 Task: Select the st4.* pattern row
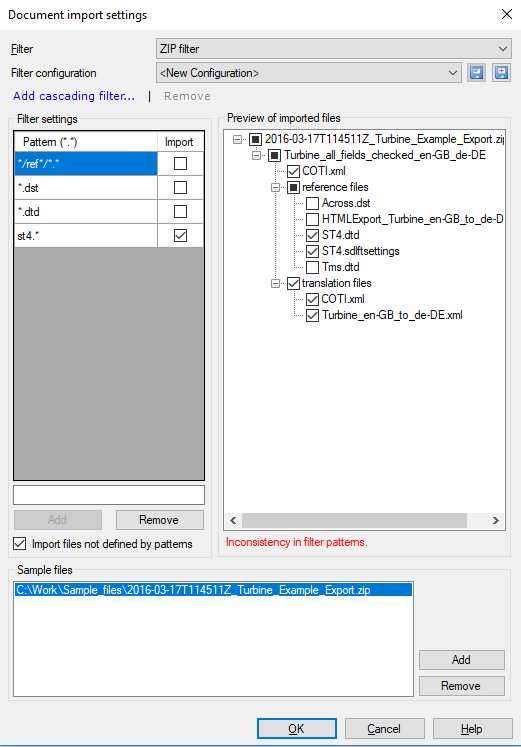pos(86,235)
